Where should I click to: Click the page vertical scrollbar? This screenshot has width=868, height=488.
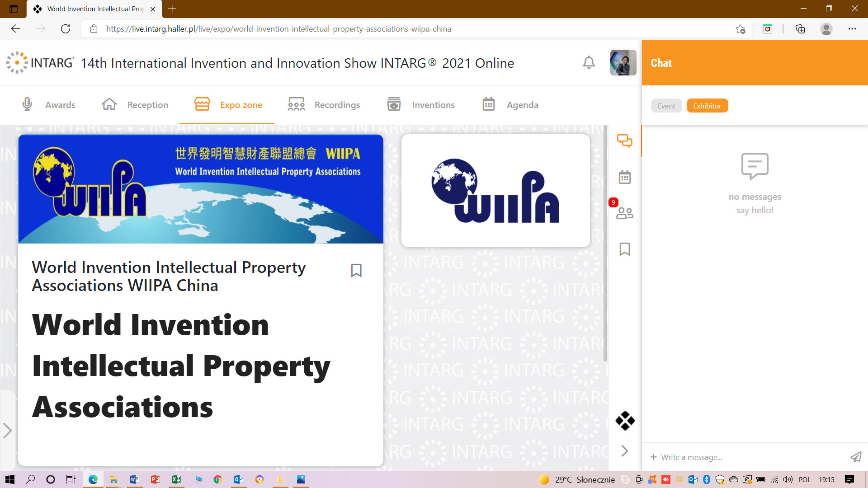pyautogui.click(x=605, y=244)
